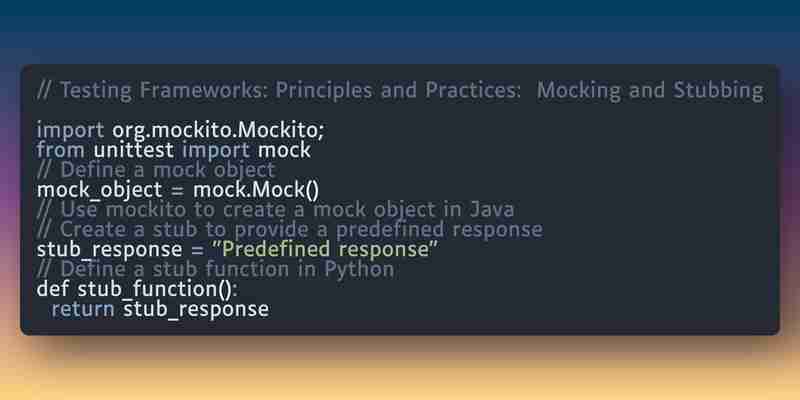Image resolution: width=800 pixels, height=400 pixels.
Task: Click the 'mock_object' variable name
Action: point(99,191)
